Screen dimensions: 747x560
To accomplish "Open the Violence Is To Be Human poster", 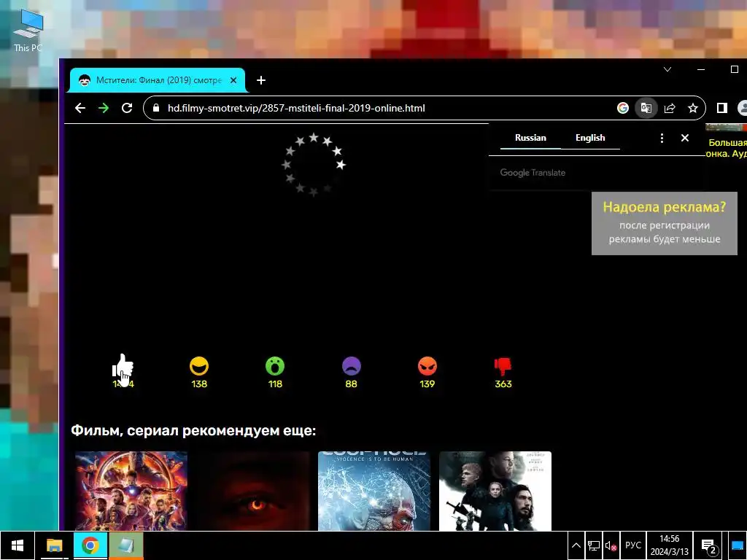I will pos(374,491).
